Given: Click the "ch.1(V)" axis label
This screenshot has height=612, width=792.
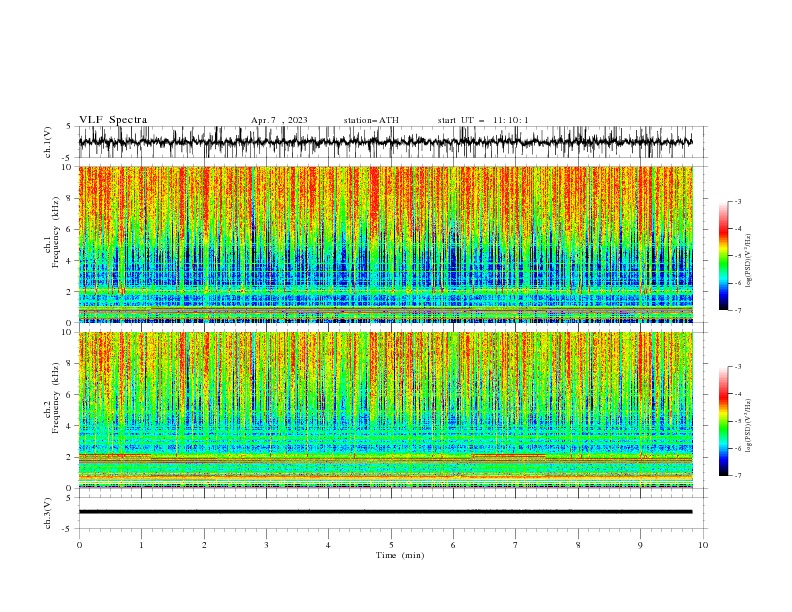Looking at the screenshot, I should tap(48, 142).
